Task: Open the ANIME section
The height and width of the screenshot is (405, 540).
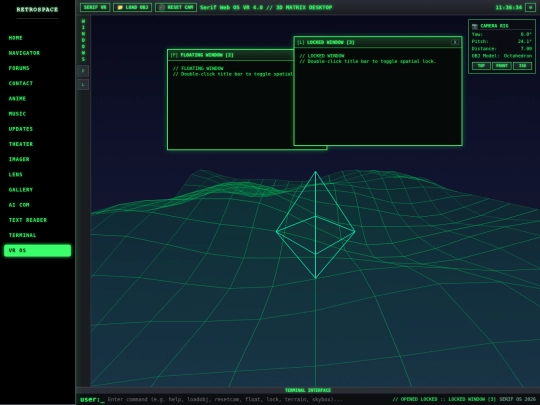Action: click(37, 98)
